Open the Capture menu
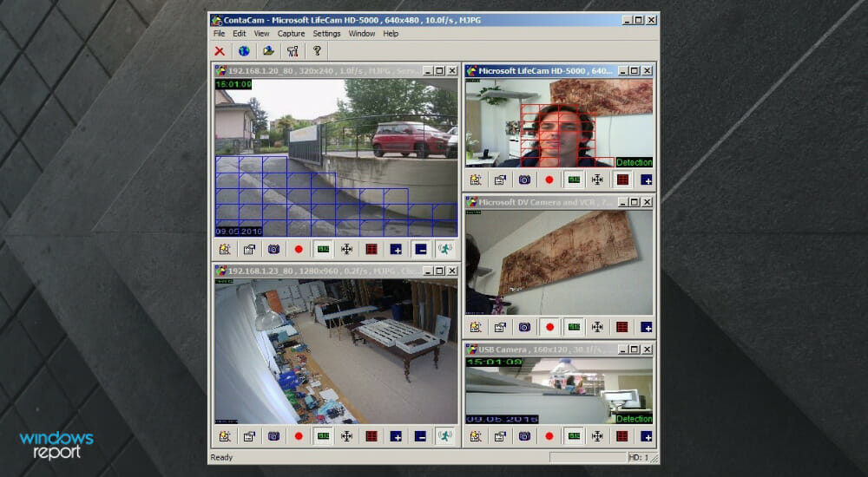 pos(291,34)
